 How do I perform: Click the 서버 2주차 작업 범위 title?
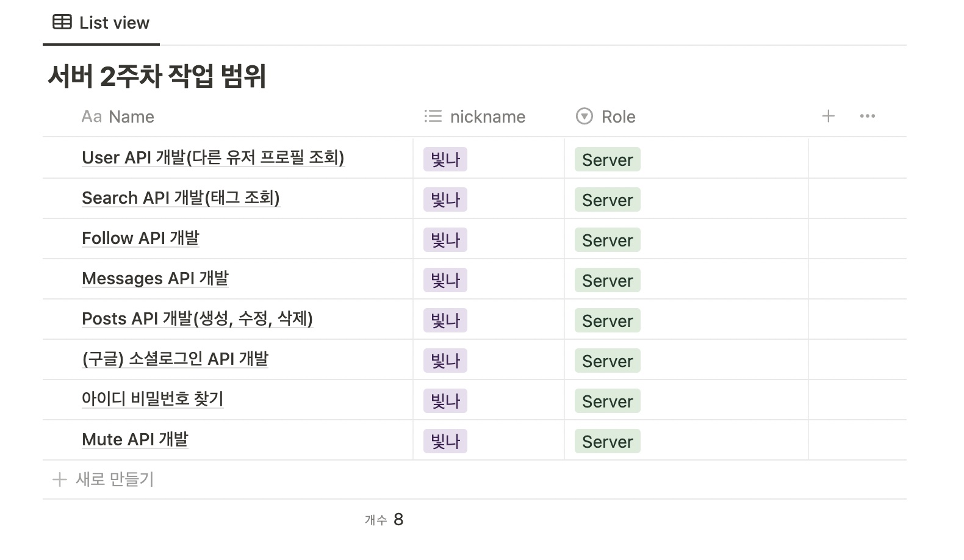click(157, 76)
